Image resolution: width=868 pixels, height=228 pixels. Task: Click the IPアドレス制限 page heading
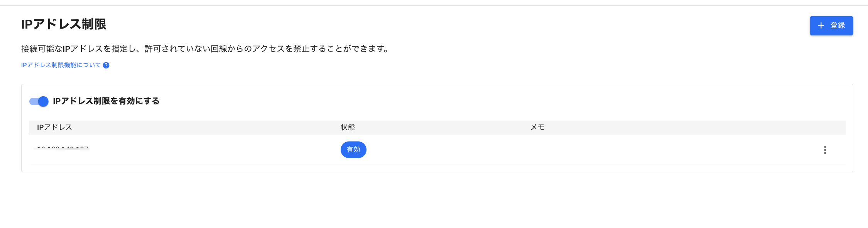tap(64, 24)
